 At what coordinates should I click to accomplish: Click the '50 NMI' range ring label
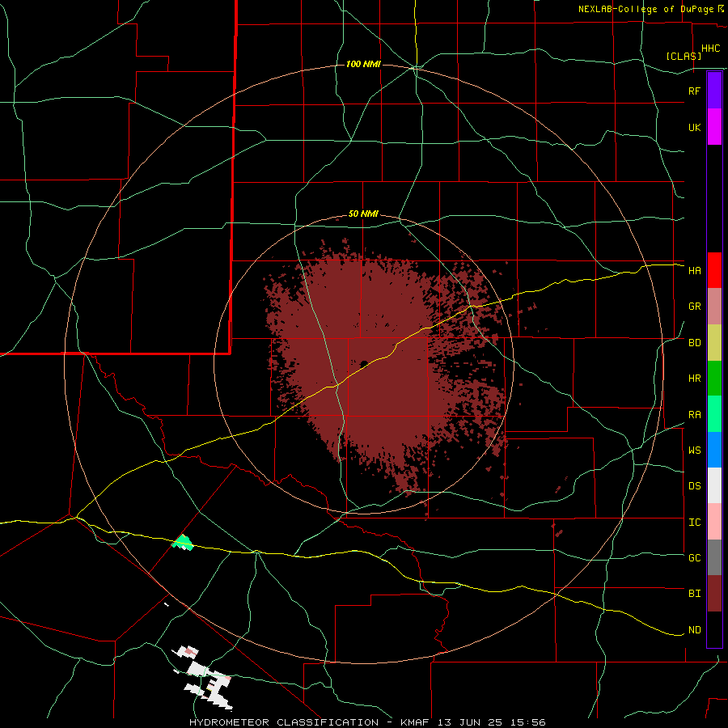(x=363, y=214)
